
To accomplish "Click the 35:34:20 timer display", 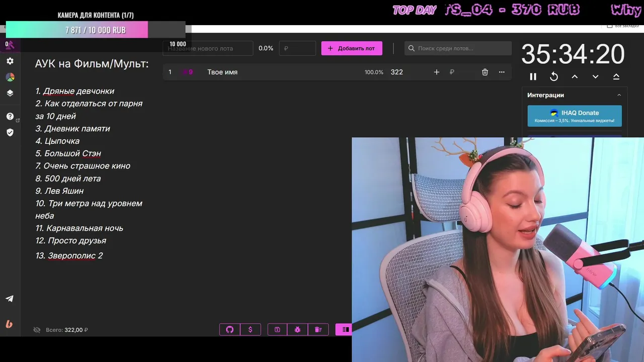I will click(x=573, y=54).
